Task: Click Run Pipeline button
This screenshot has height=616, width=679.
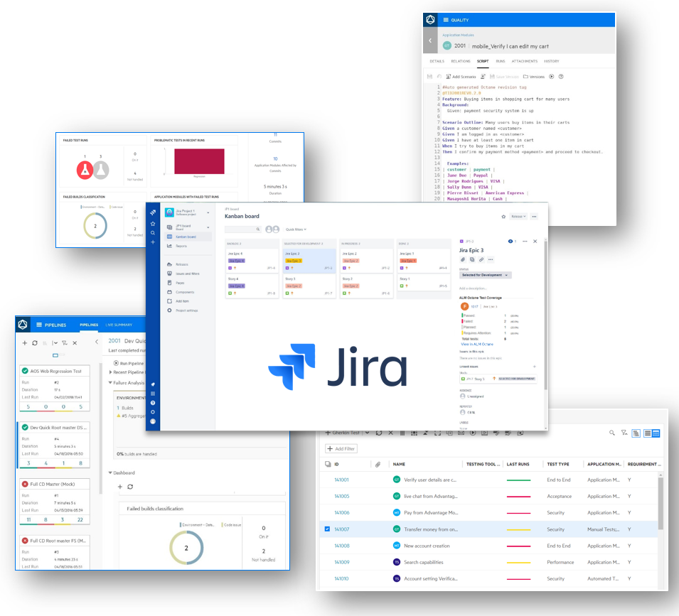Action: point(129,363)
